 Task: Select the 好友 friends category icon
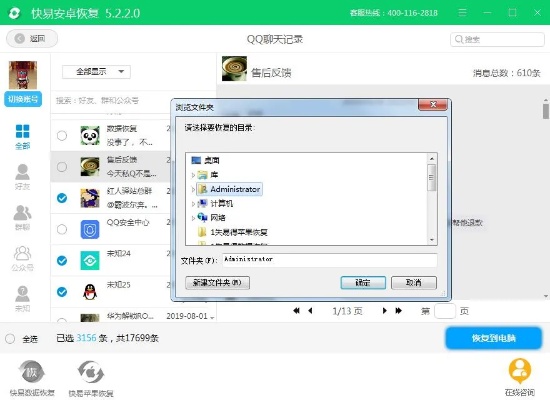(x=22, y=177)
